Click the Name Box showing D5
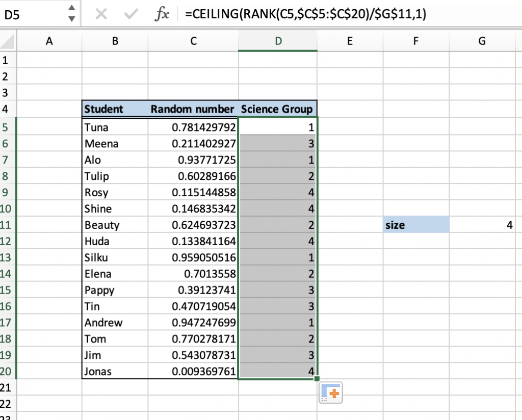Image resolution: width=522 pixels, height=420 pixels. [31, 15]
